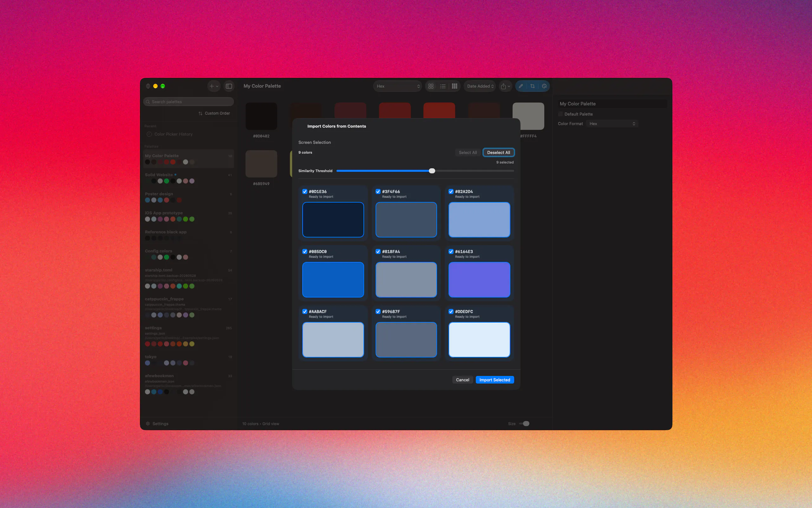Open the starship.toml palette in sidebar
This screenshot has height=508, width=812.
[189, 278]
